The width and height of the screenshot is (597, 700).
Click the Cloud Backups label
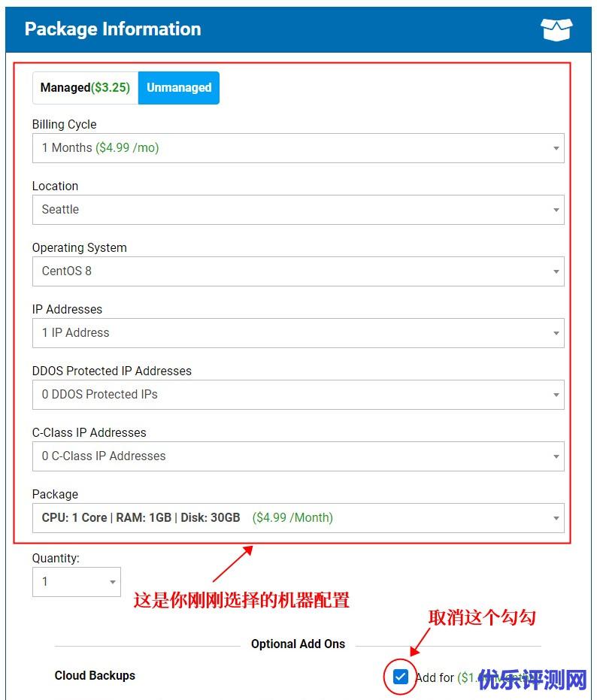point(95,675)
